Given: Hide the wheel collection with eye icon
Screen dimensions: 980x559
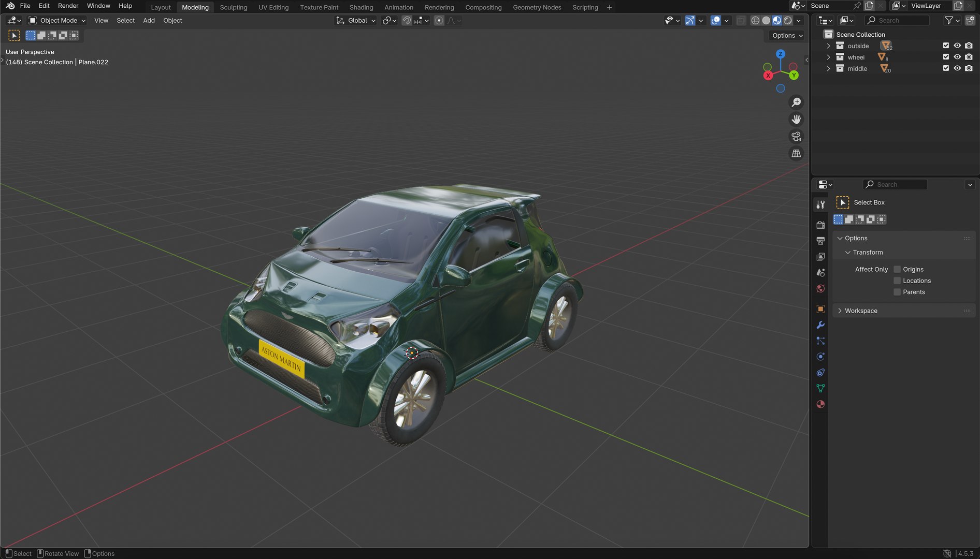Looking at the screenshot, I should click(957, 57).
